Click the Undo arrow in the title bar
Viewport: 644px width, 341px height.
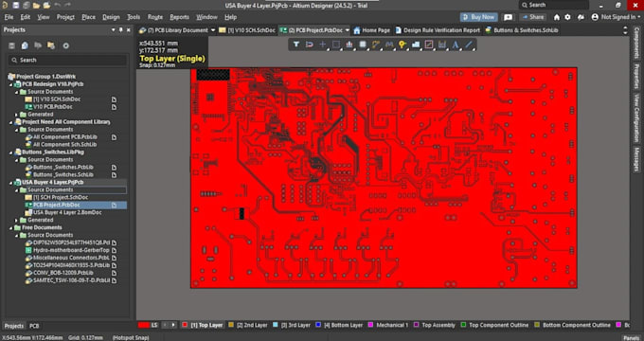[x=57, y=6]
